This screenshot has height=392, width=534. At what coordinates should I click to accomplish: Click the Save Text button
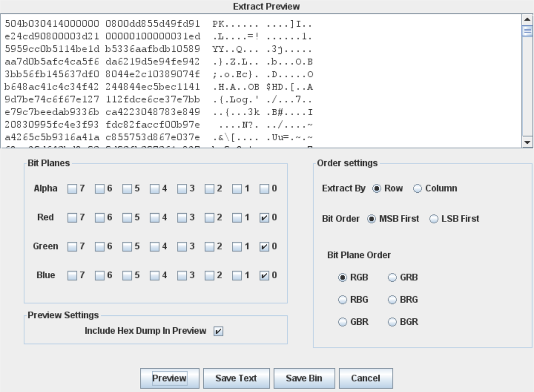click(x=236, y=378)
